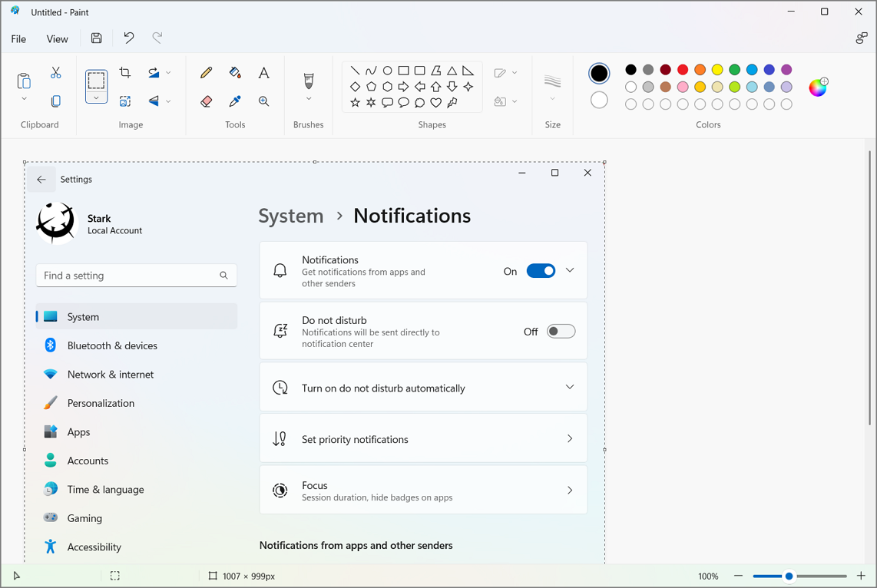Image resolution: width=877 pixels, height=588 pixels.
Task: Select the white secondary color circle
Action: pos(599,100)
